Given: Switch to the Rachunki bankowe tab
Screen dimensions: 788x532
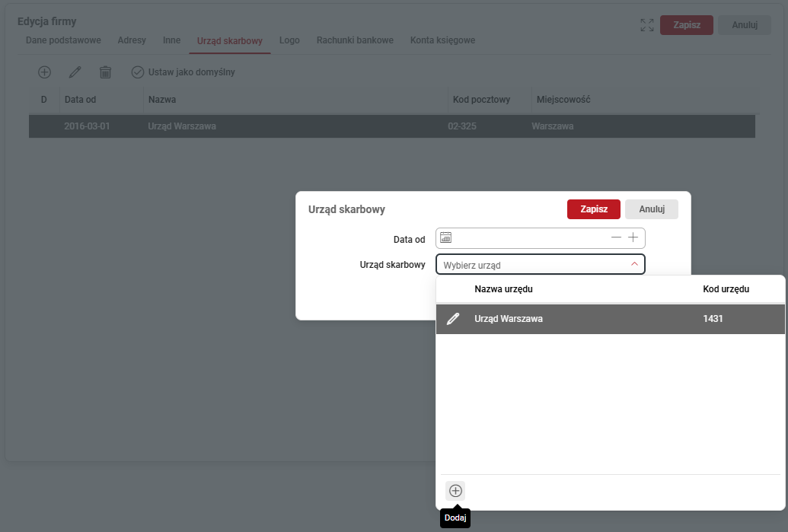Looking at the screenshot, I should [x=355, y=40].
